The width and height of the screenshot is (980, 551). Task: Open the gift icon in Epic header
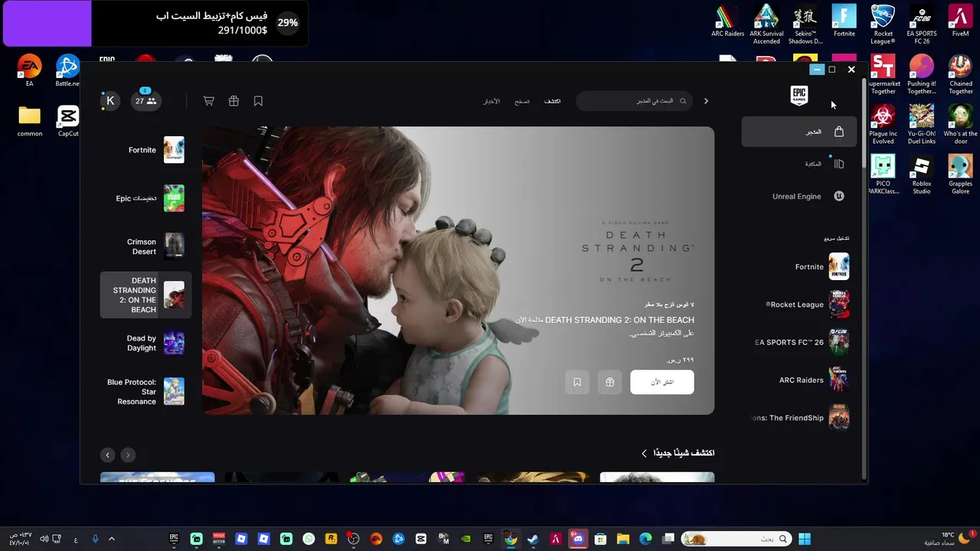click(234, 101)
